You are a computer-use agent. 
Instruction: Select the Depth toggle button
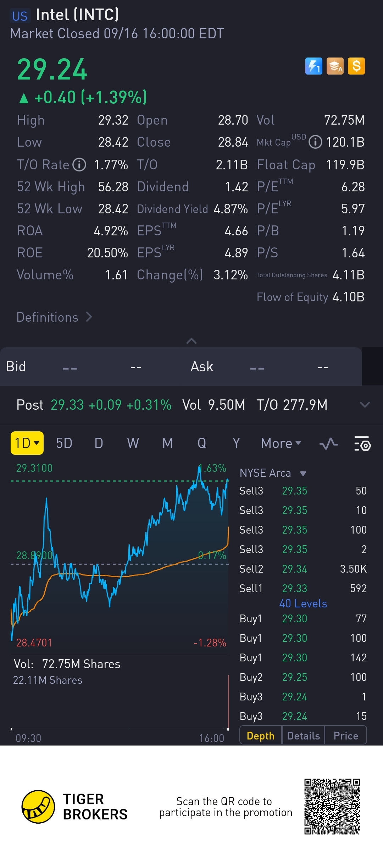261,736
